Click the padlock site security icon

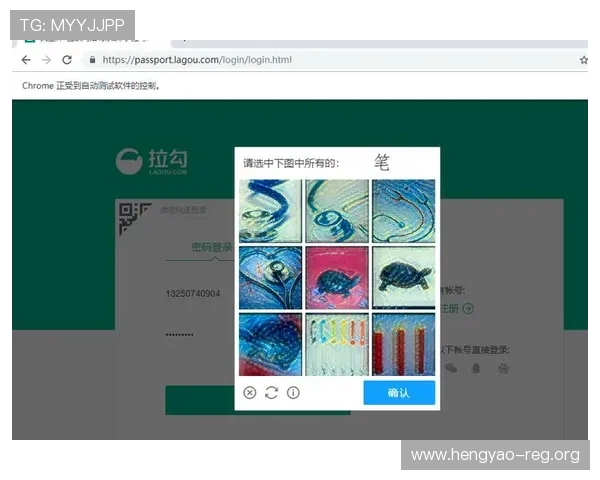[92, 60]
